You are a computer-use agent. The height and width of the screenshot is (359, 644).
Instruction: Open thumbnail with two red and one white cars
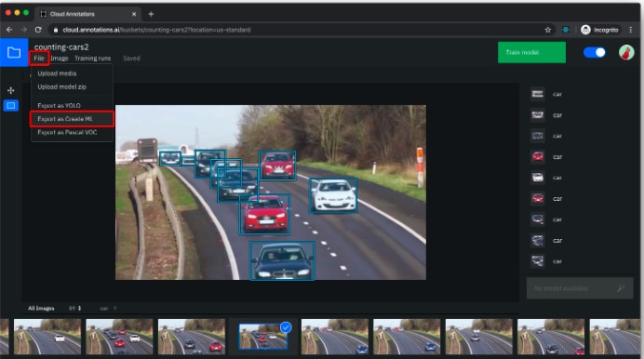119,337
